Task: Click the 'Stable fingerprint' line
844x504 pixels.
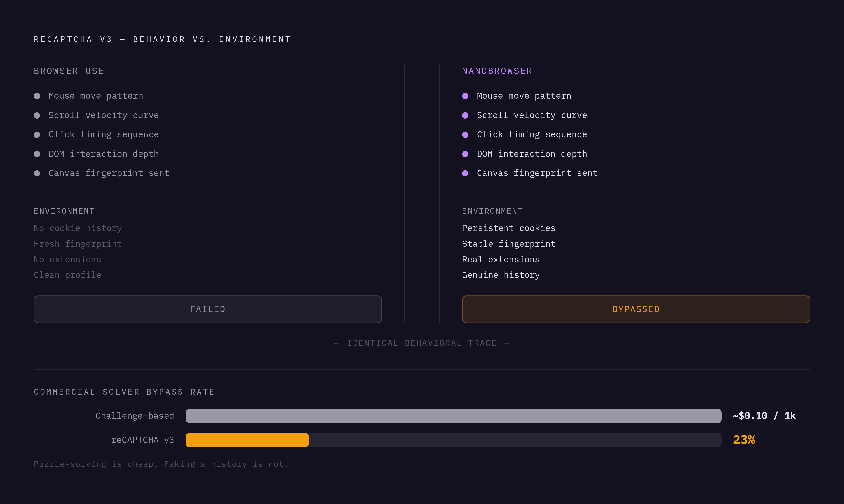Action: coord(509,244)
